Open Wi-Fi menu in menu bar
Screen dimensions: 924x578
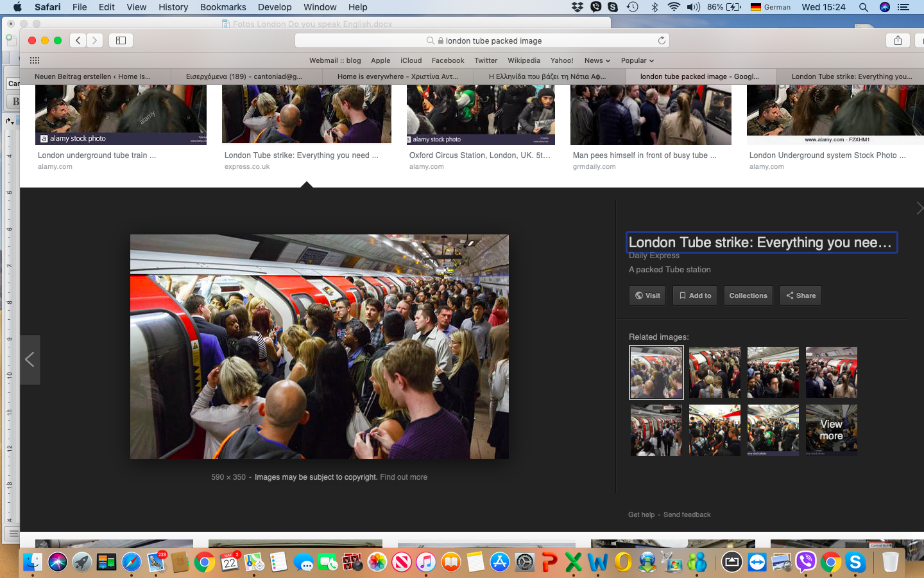674,7
